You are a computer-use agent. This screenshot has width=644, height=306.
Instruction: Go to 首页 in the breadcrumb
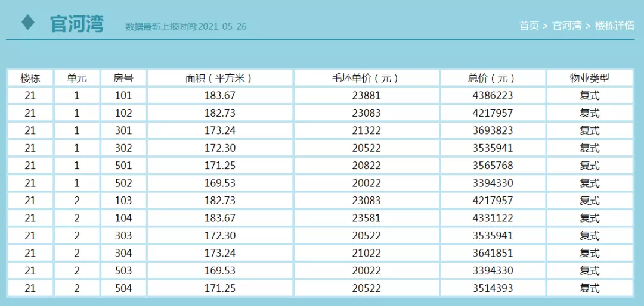click(529, 26)
